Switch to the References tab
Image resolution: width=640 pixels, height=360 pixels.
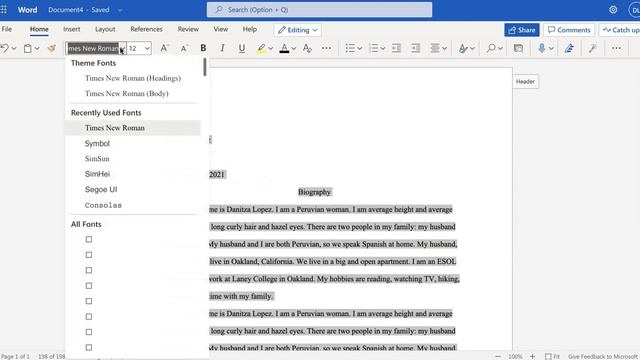coord(146,29)
